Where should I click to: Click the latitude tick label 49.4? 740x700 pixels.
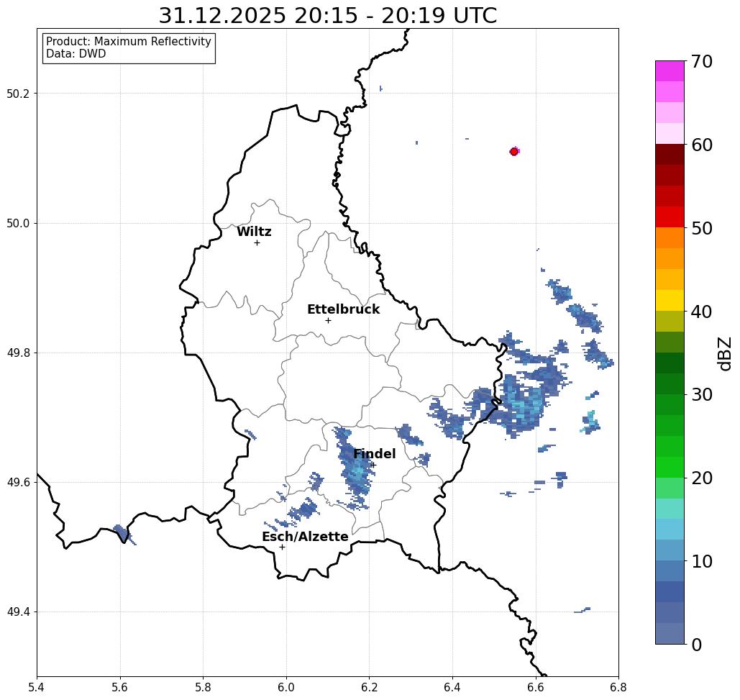pyautogui.click(x=18, y=612)
